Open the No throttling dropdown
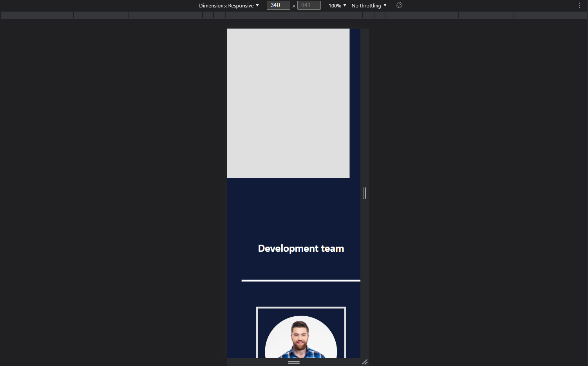Image resolution: width=588 pixels, height=366 pixels. [x=369, y=5]
